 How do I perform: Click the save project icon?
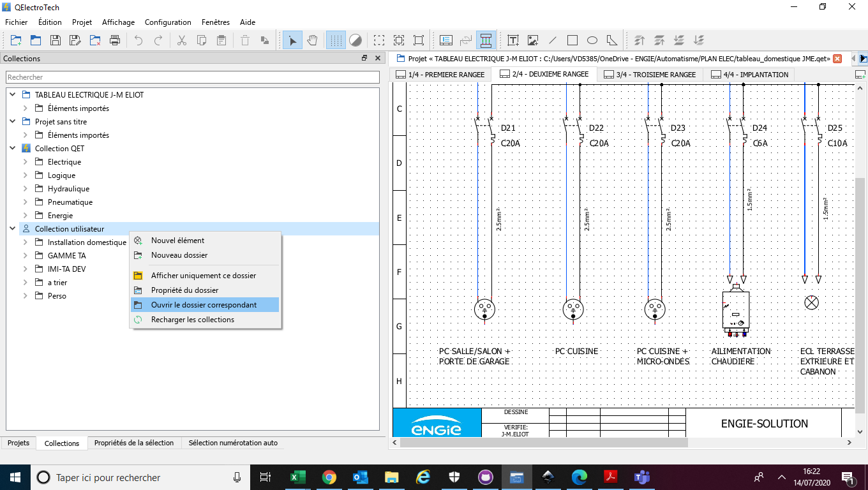click(56, 41)
